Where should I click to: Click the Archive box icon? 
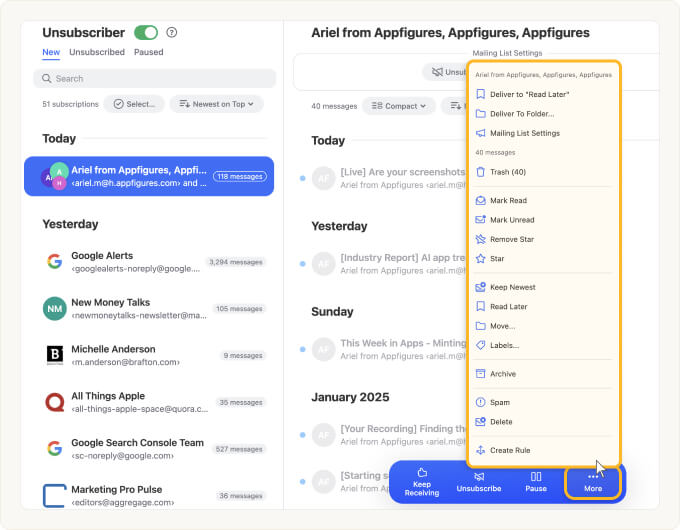coord(481,373)
